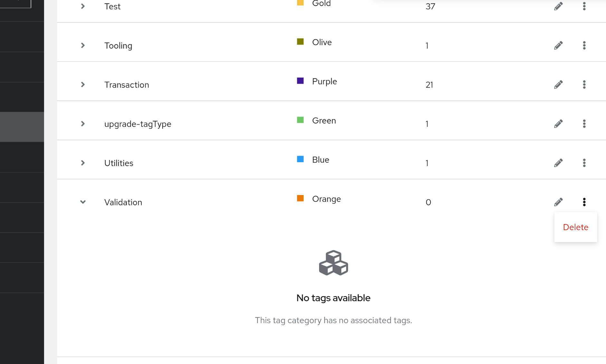Collapse the Validation category row
The width and height of the screenshot is (606, 364).
click(x=83, y=202)
